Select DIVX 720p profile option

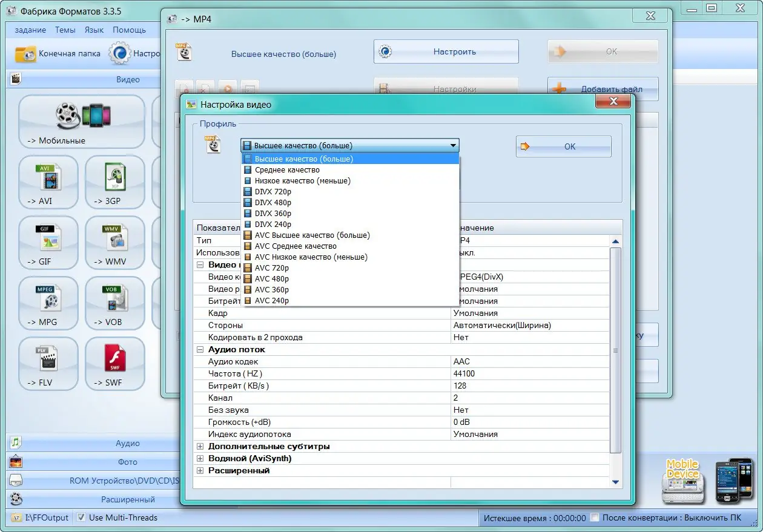pyautogui.click(x=350, y=192)
